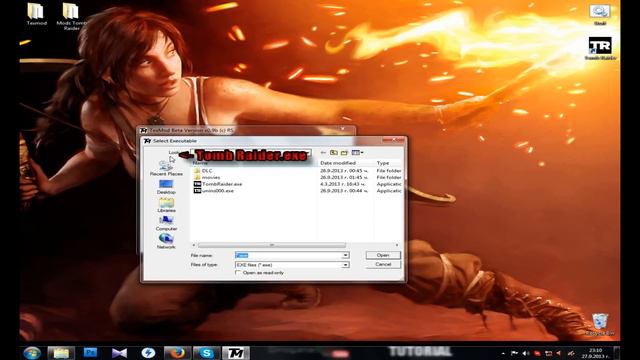Open volume control in system tray
Viewport: 640px width, 360px height.
click(x=526, y=353)
